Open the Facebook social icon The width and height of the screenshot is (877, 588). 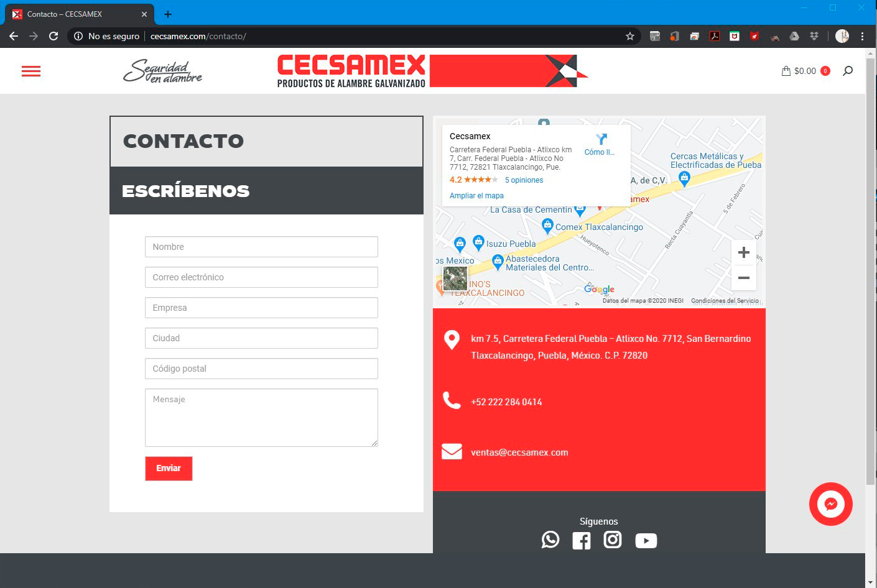click(582, 541)
